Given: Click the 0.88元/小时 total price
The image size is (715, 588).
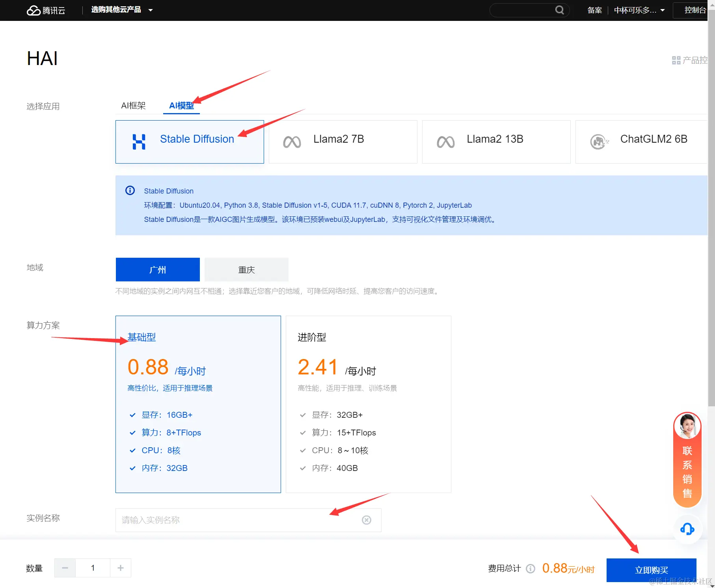Looking at the screenshot, I should coord(568,568).
